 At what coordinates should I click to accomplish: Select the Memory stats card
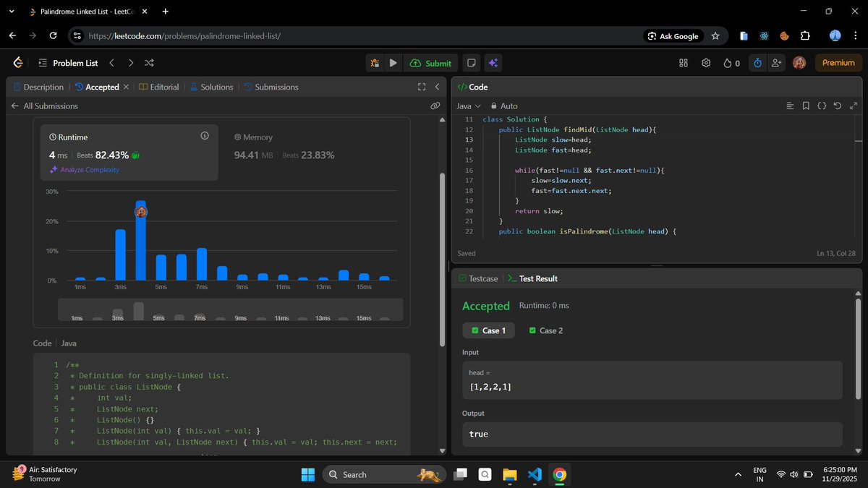tap(284, 146)
